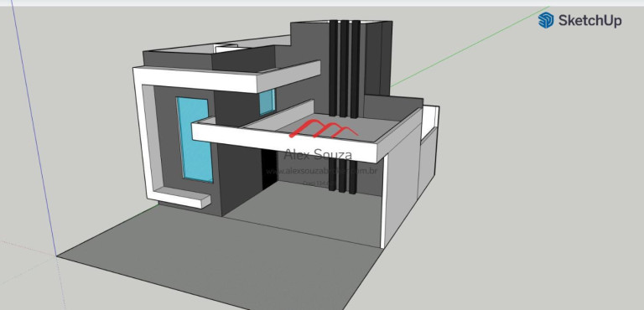Image resolution: width=644 pixels, height=310 pixels.
Task: Select the black vertical stripes on the tower
Action: pyautogui.click(x=345, y=68)
